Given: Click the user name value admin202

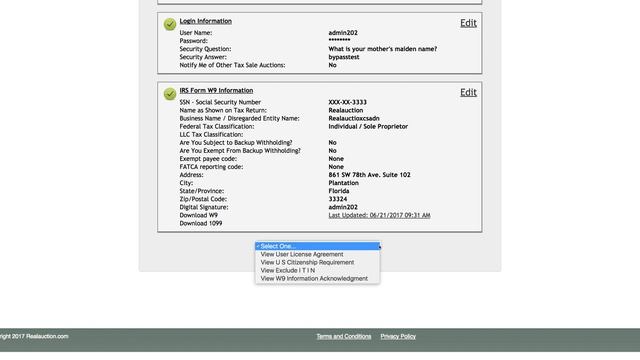Looking at the screenshot, I should (343, 33).
